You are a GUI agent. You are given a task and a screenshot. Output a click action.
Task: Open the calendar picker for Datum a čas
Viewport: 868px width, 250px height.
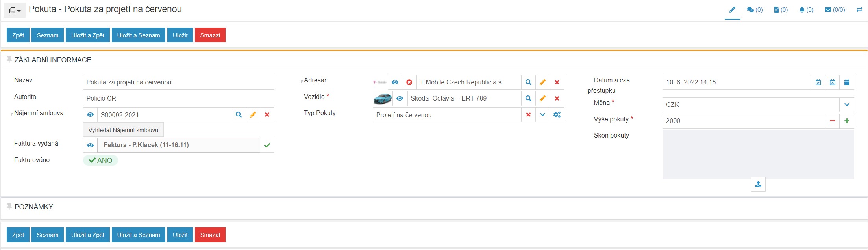847,82
